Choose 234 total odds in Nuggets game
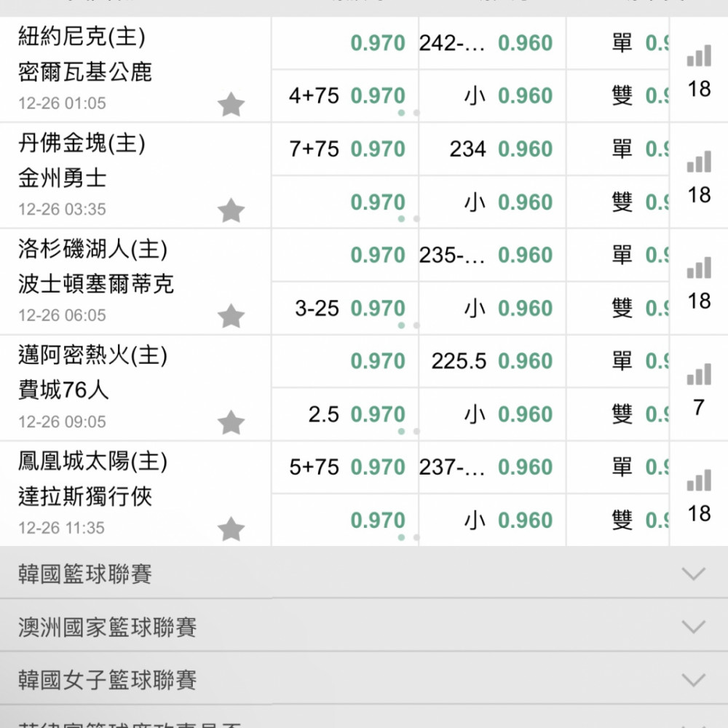Image resolution: width=728 pixels, height=728 pixels. tap(491, 149)
